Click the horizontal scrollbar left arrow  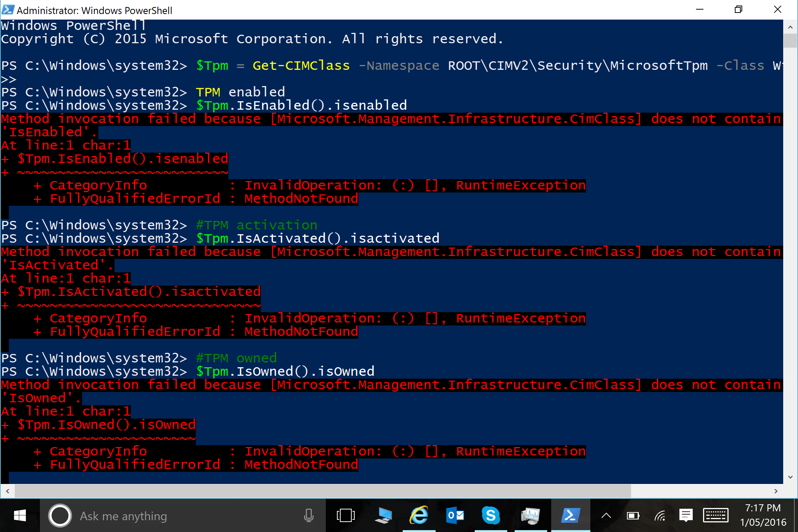point(7,491)
